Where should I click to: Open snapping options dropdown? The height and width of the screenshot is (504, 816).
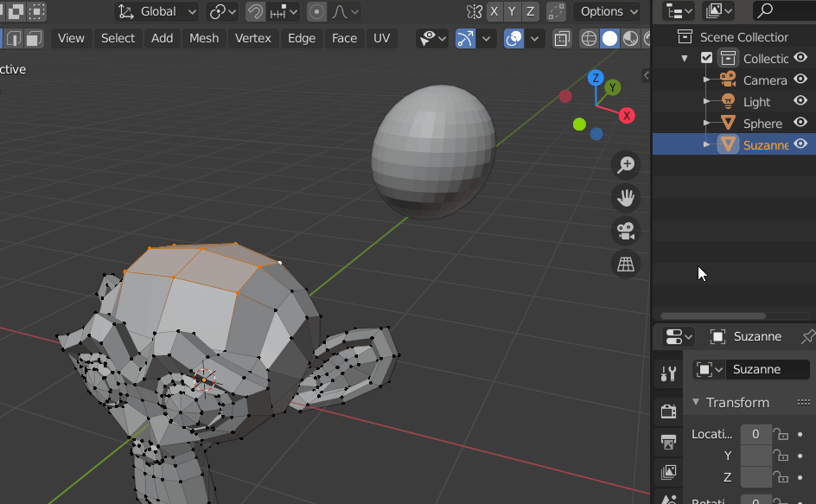pos(284,11)
